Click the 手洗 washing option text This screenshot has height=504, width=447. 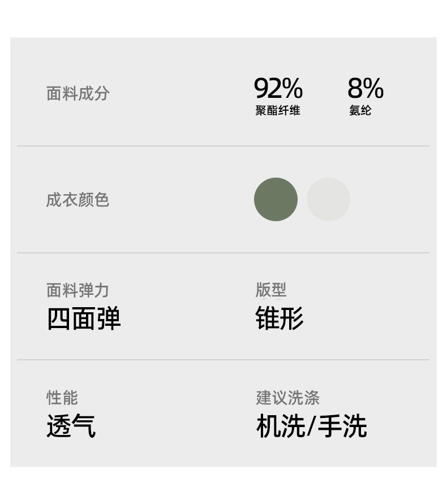(342, 426)
